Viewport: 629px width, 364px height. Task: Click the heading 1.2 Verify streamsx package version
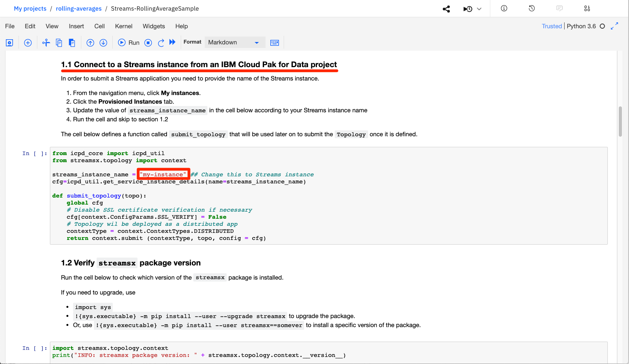[x=131, y=263]
